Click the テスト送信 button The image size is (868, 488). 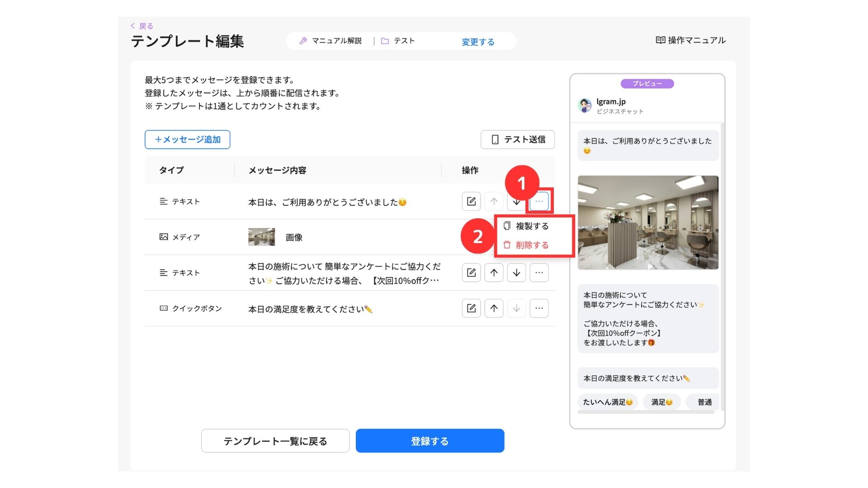click(x=517, y=140)
